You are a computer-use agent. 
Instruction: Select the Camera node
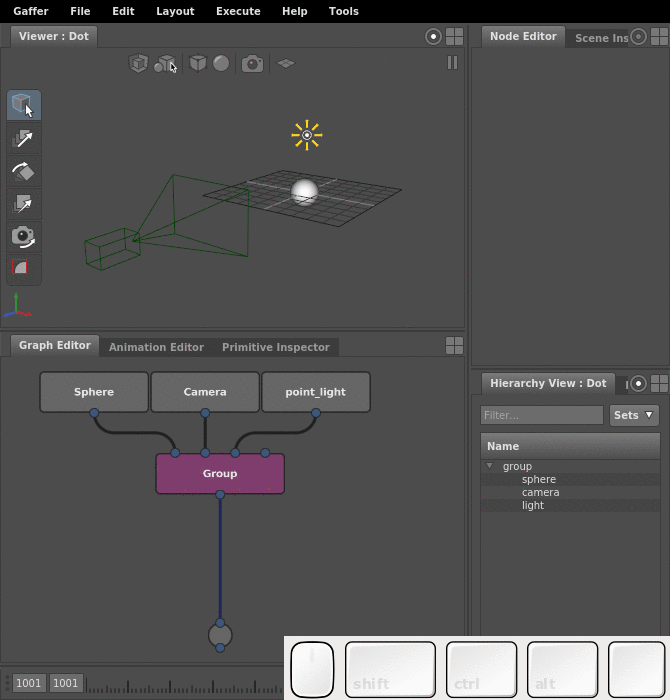click(205, 392)
